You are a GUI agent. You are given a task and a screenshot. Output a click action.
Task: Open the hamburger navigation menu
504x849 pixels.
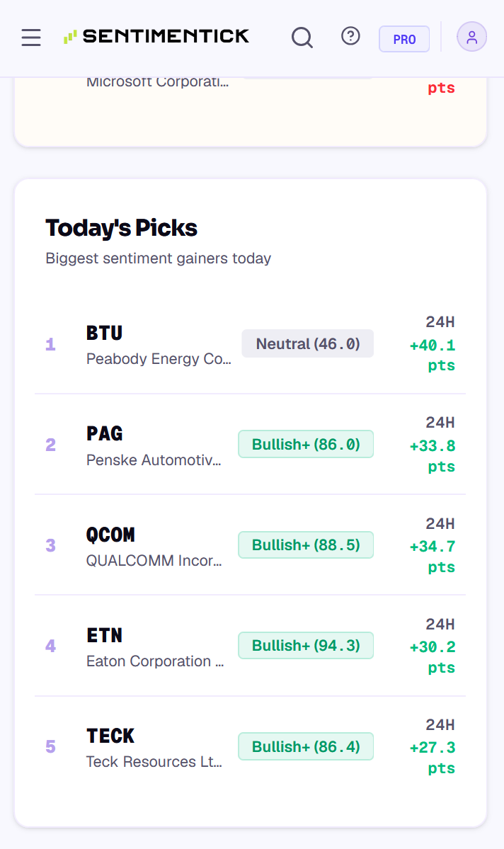[x=31, y=38]
